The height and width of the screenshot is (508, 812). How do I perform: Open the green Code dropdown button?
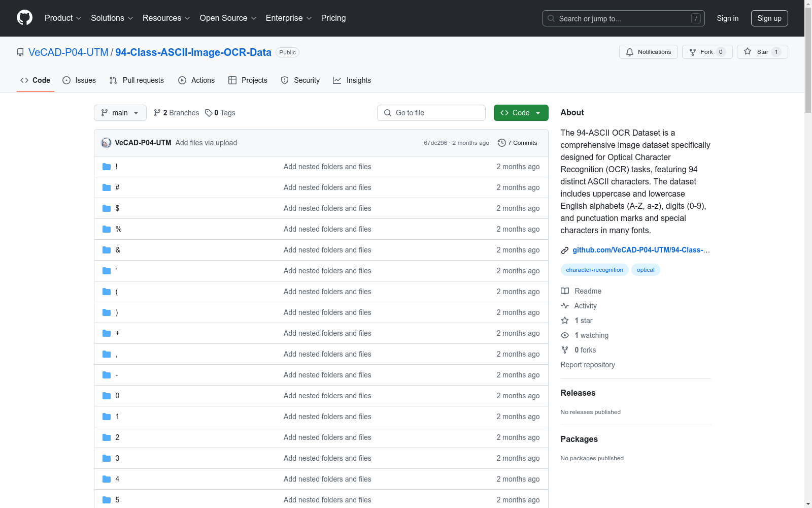(521, 113)
